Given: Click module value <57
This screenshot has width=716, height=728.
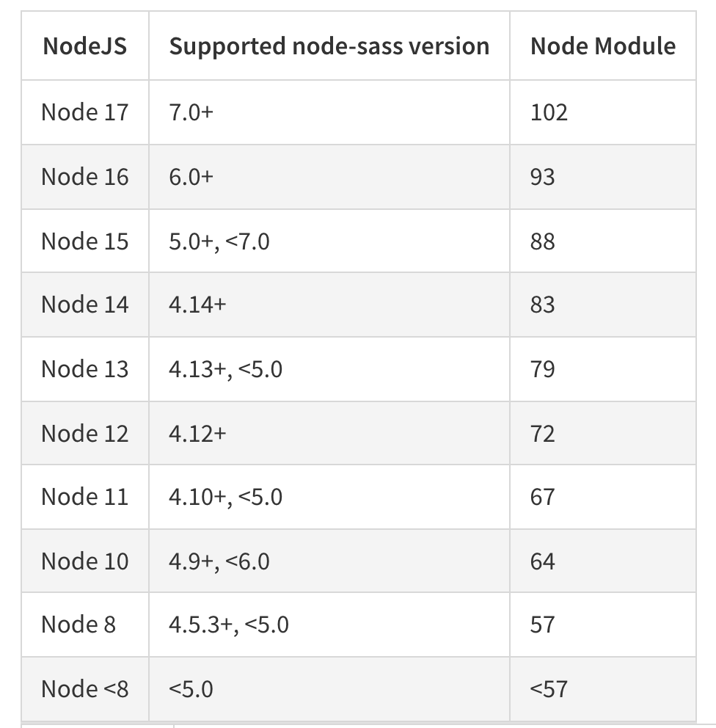Looking at the screenshot, I should click(549, 689).
